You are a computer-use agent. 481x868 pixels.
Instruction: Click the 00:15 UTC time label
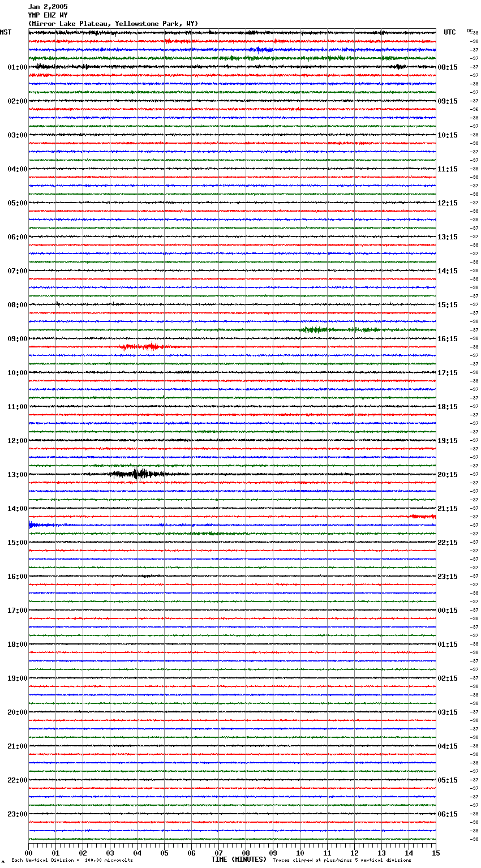coord(448,611)
